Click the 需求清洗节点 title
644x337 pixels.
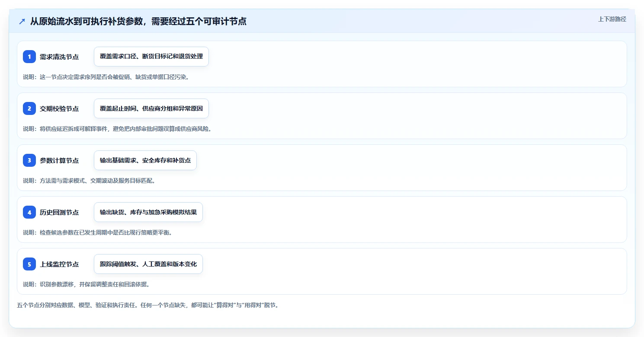click(59, 57)
